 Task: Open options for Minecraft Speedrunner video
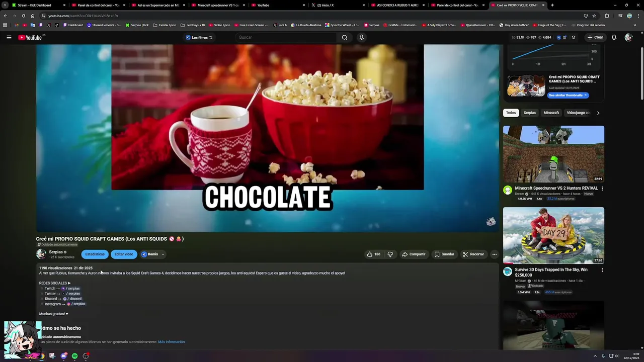[602, 189]
